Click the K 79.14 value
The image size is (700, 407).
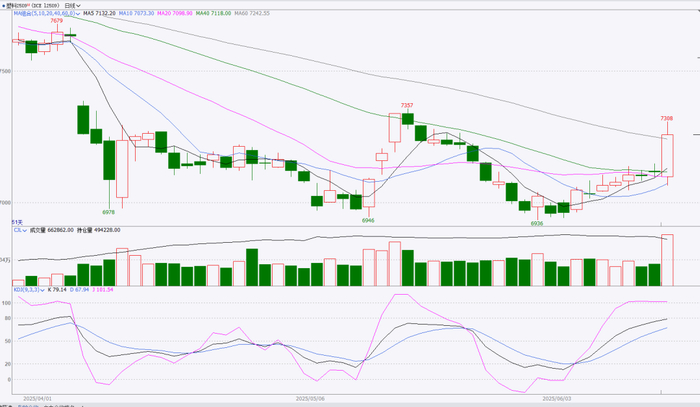pyautogui.click(x=57, y=290)
